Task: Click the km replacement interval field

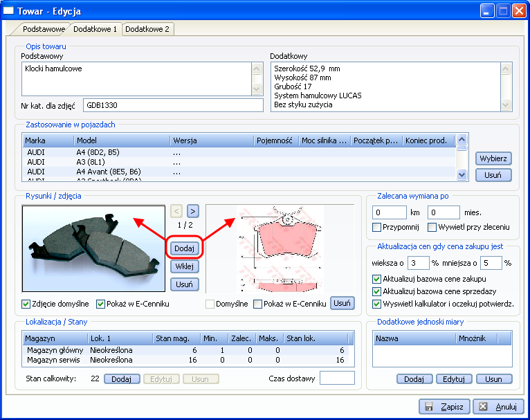Action: point(389,212)
